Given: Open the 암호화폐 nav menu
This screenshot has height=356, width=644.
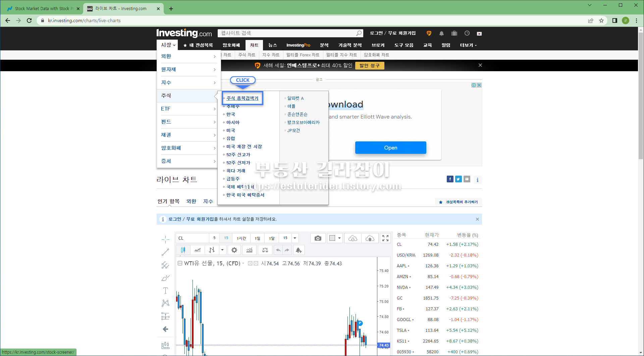Looking at the screenshot, I should (x=231, y=45).
